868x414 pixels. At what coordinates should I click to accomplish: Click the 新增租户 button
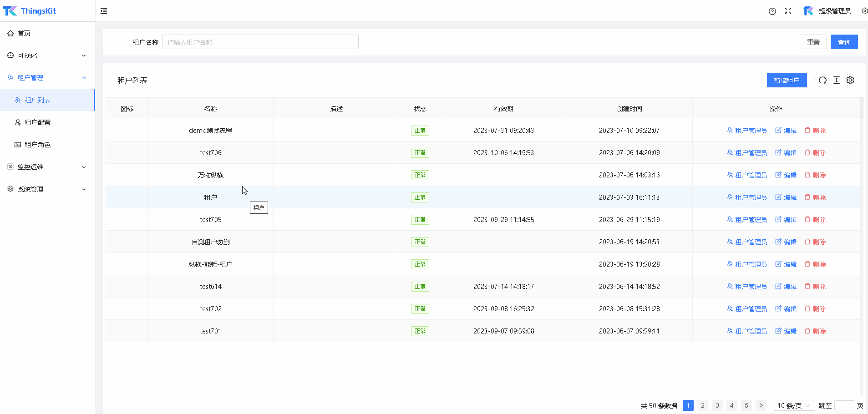[787, 80]
